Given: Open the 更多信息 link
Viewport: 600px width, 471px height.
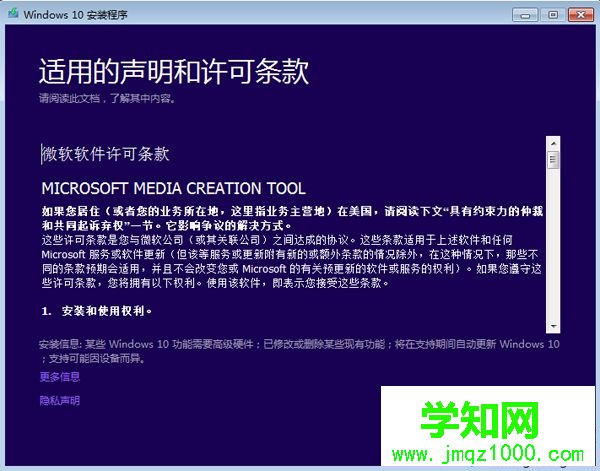Looking at the screenshot, I should [x=60, y=377].
